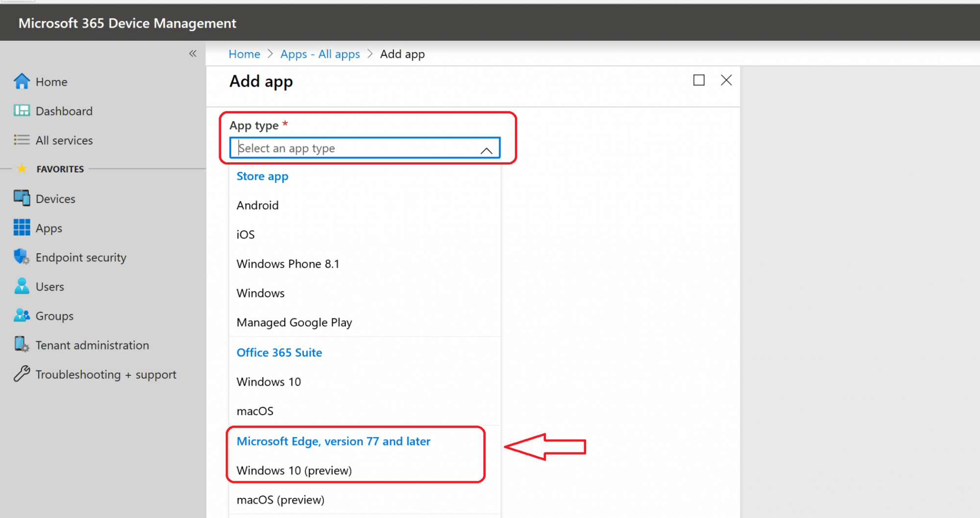Close the Add app pane

pos(726,80)
